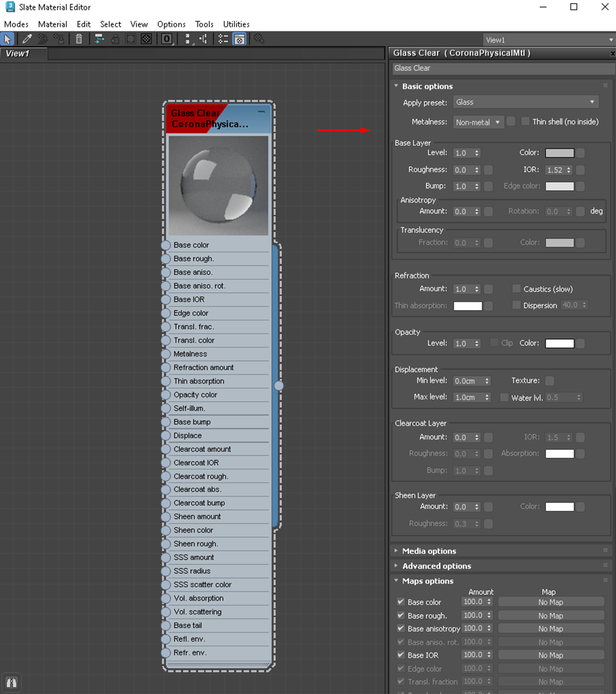The image size is (616, 694).
Task: Activate the Select tool arrow icon
Action: (x=7, y=39)
